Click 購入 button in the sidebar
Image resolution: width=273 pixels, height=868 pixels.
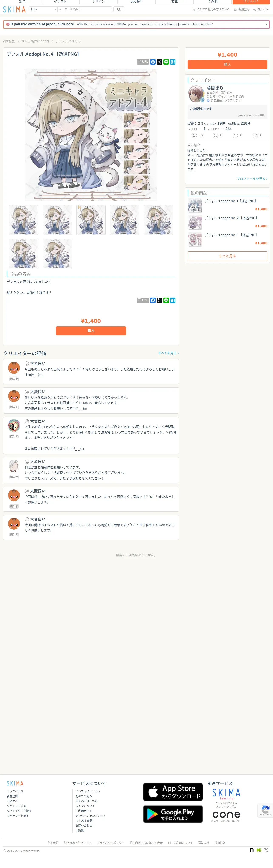click(x=227, y=64)
